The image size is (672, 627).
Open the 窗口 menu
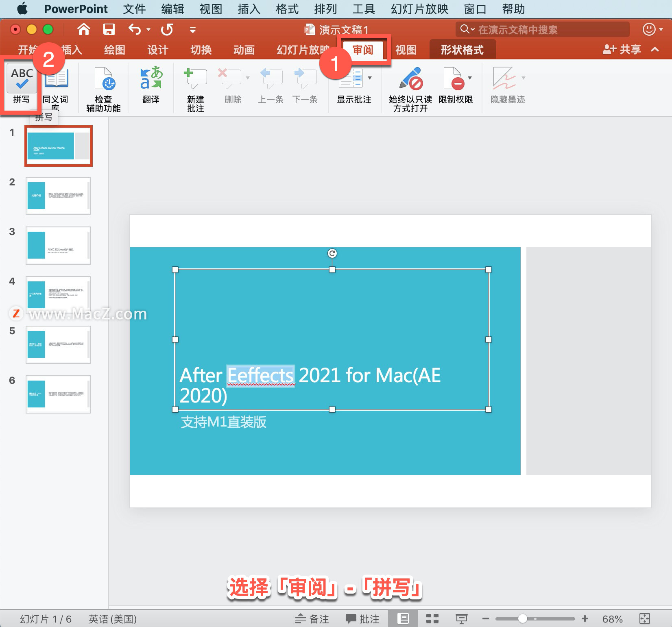point(475,9)
